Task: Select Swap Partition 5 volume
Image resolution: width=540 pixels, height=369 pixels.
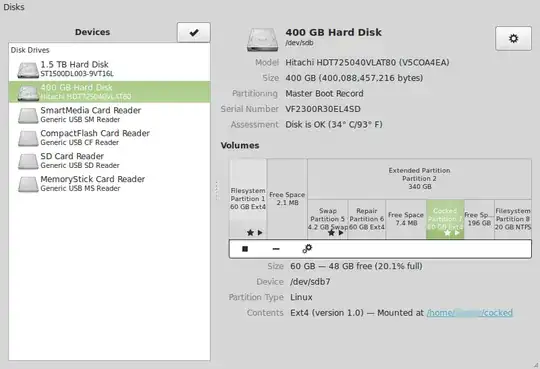Action: (x=328, y=219)
